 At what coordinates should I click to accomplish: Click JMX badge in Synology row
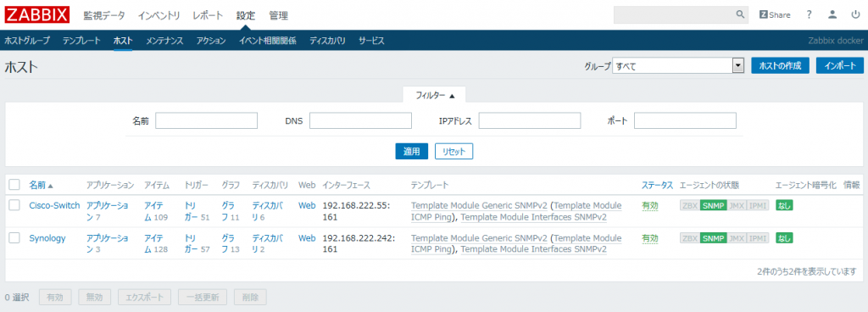(736, 238)
